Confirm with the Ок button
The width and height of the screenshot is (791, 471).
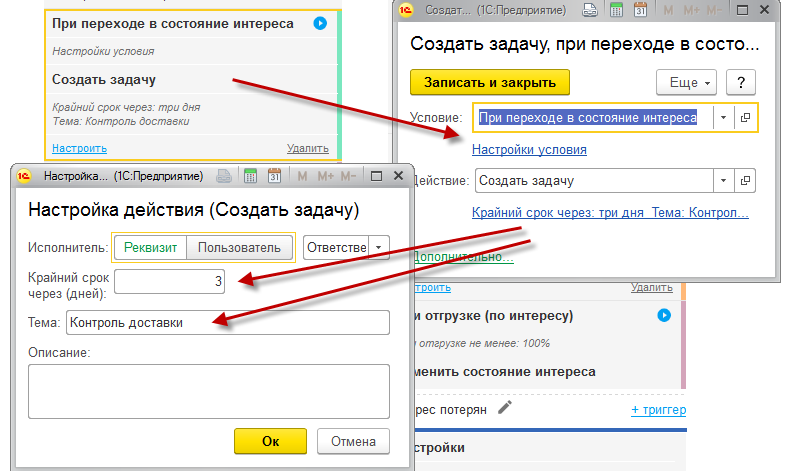click(270, 441)
